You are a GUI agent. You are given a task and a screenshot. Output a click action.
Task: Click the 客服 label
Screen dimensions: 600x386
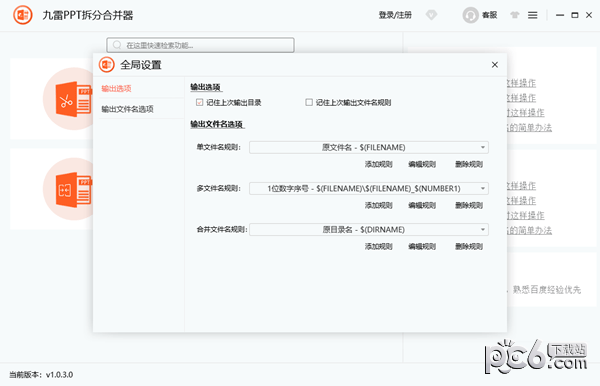point(489,15)
